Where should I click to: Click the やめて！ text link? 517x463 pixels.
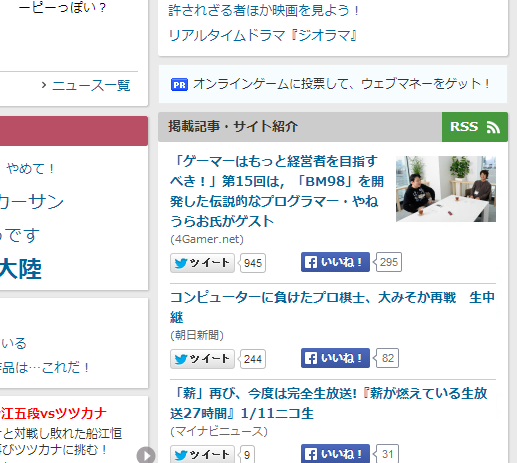(30, 169)
